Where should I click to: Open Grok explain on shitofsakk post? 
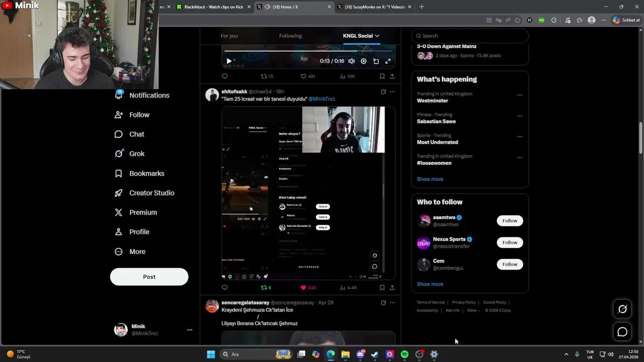click(383, 92)
